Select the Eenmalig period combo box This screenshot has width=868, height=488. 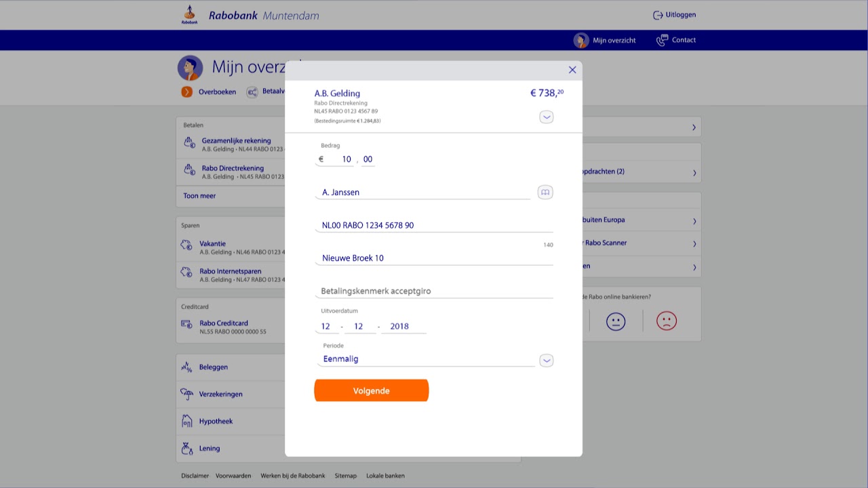pos(426,359)
